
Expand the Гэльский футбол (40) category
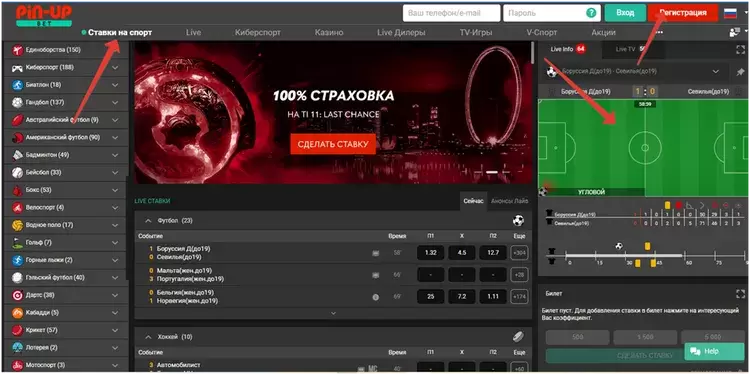(115, 278)
